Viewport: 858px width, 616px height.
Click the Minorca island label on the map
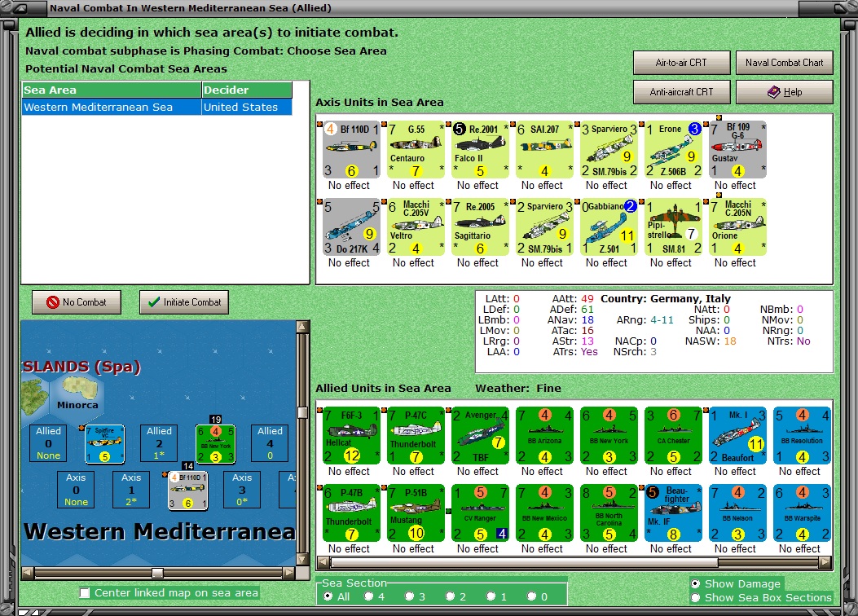click(x=77, y=406)
